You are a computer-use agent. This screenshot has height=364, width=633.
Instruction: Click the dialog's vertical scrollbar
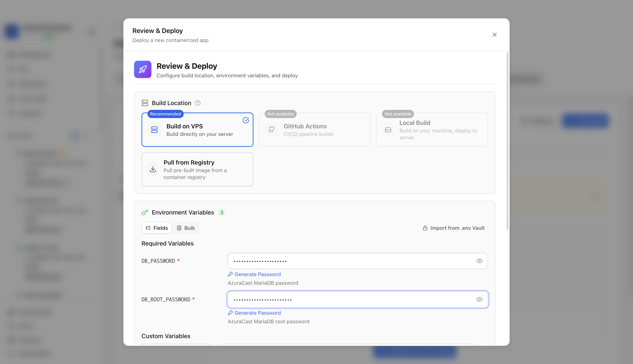(x=507, y=141)
